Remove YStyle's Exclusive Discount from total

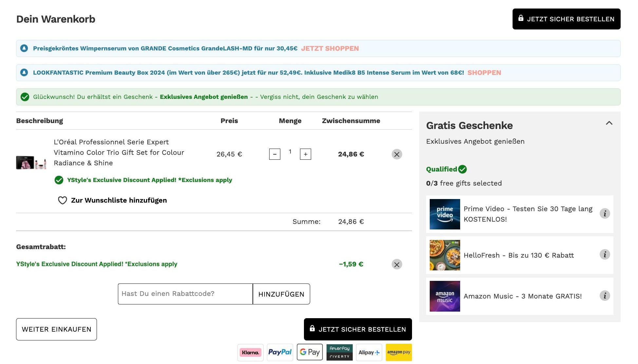(x=397, y=264)
